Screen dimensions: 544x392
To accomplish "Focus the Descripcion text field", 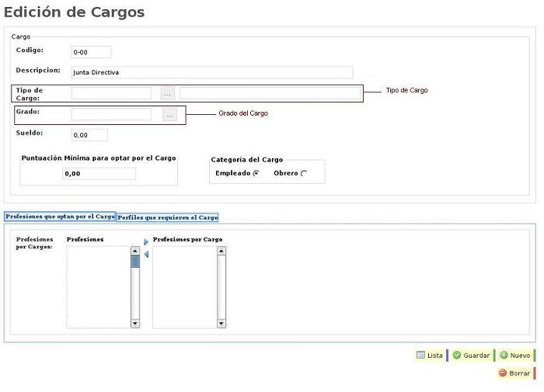I will click(211, 72).
